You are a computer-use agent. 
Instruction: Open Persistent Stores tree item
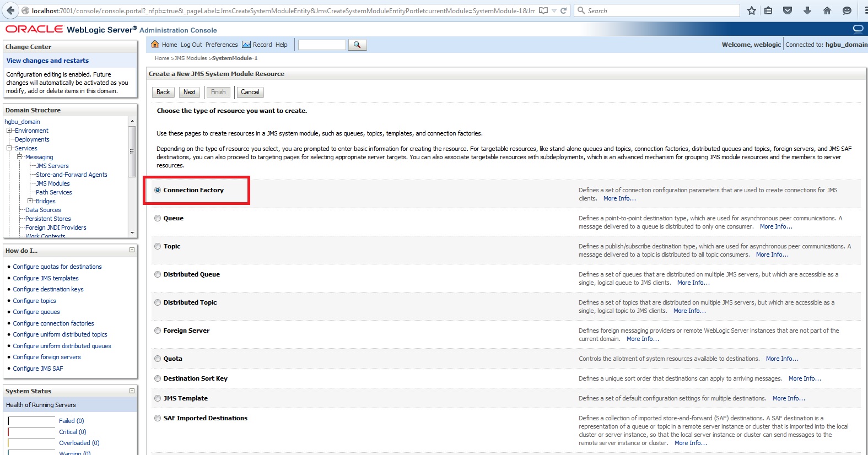pos(48,219)
